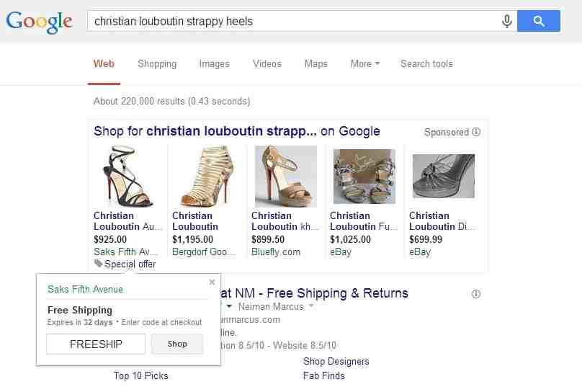
Task: Open the Bluefly.com seller link
Action: tap(276, 251)
